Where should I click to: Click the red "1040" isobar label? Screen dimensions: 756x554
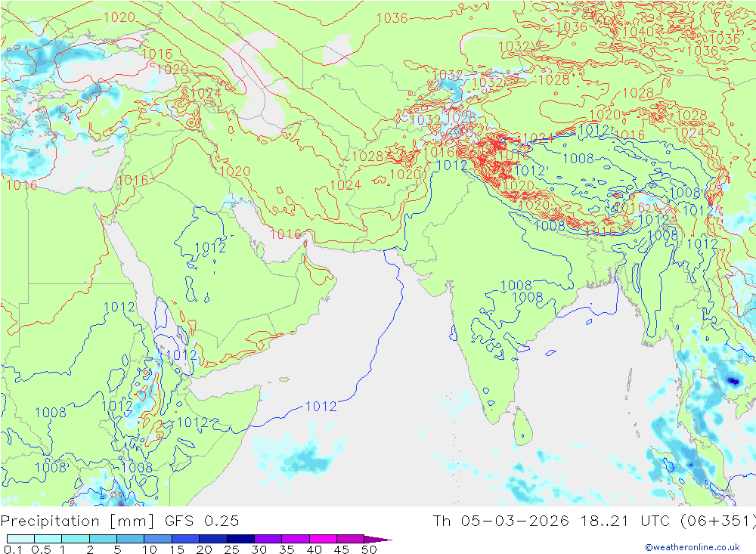638,32
